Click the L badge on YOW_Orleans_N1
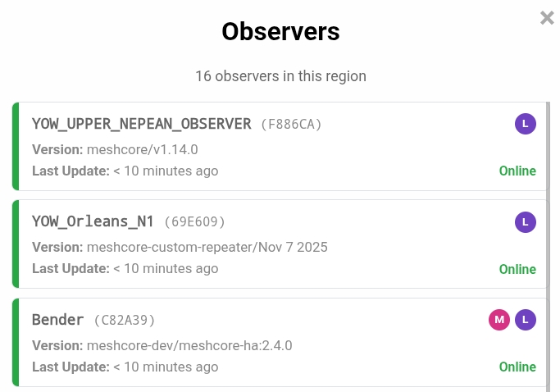 click(x=526, y=221)
